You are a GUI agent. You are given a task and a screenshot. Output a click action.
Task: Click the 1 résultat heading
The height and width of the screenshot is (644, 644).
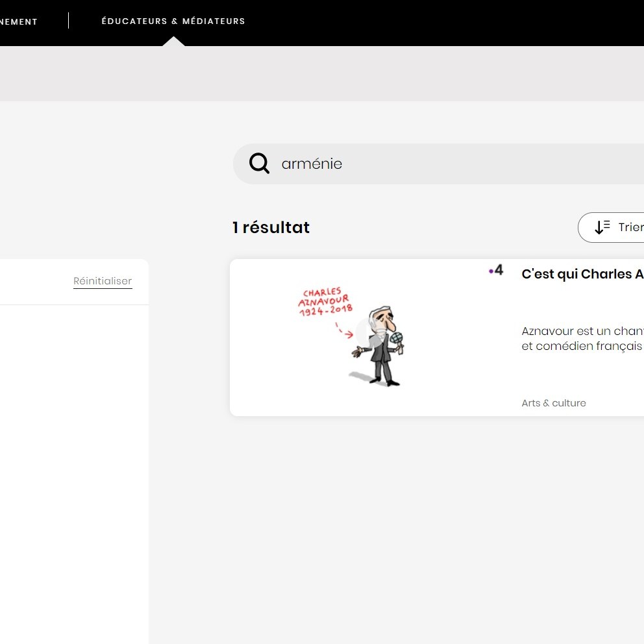click(271, 227)
